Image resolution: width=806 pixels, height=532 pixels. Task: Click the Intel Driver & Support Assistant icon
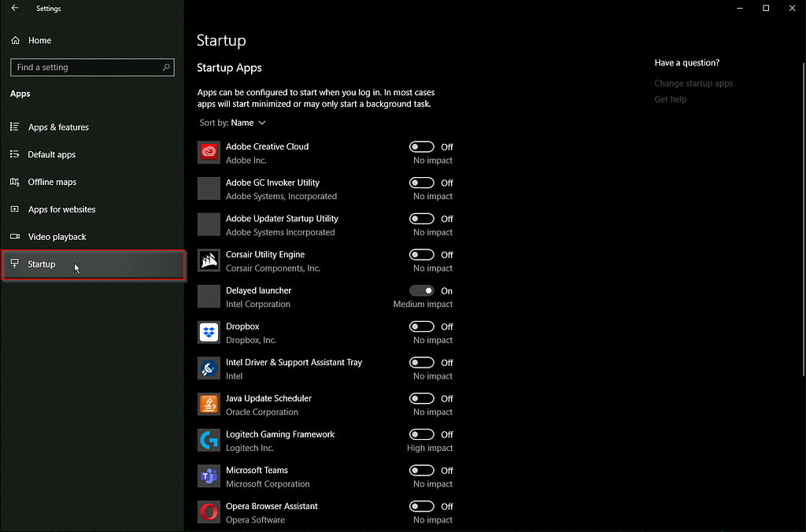tap(209, 368)
